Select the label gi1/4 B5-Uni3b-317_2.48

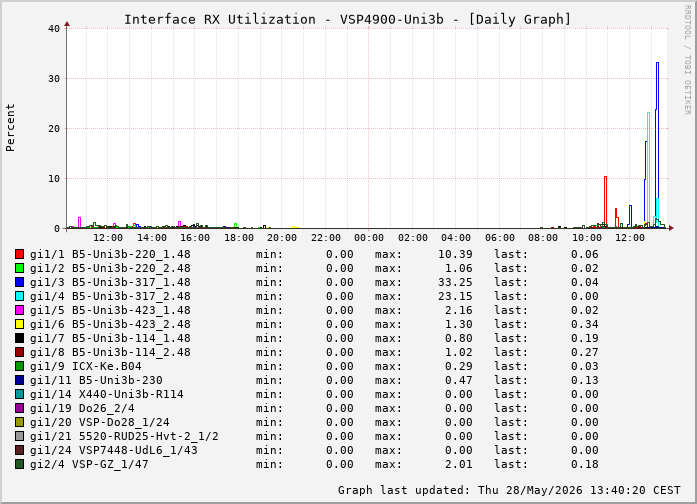[x=110, y=296]
